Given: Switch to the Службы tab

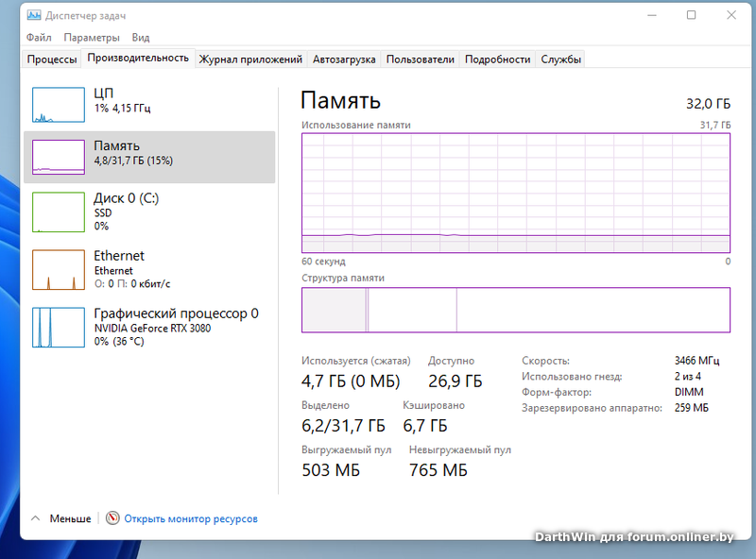Looking at the screenshot, I should point(560,59).
